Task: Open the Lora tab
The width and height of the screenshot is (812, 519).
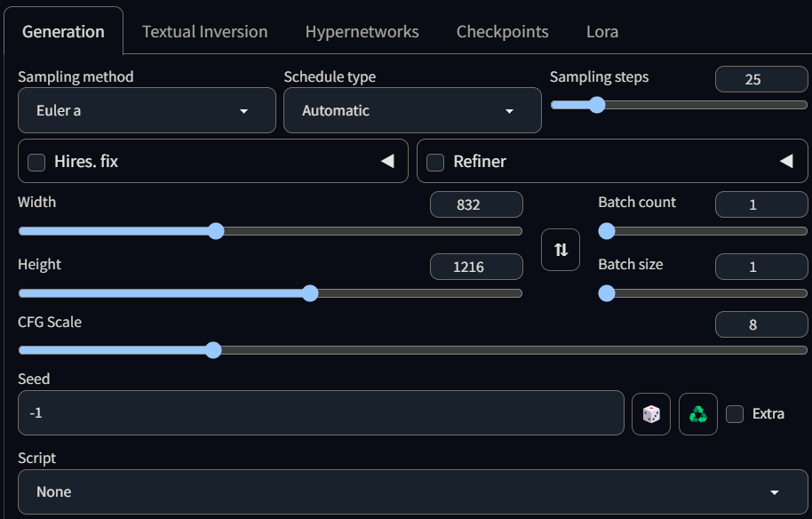Action: pos(602,31)
